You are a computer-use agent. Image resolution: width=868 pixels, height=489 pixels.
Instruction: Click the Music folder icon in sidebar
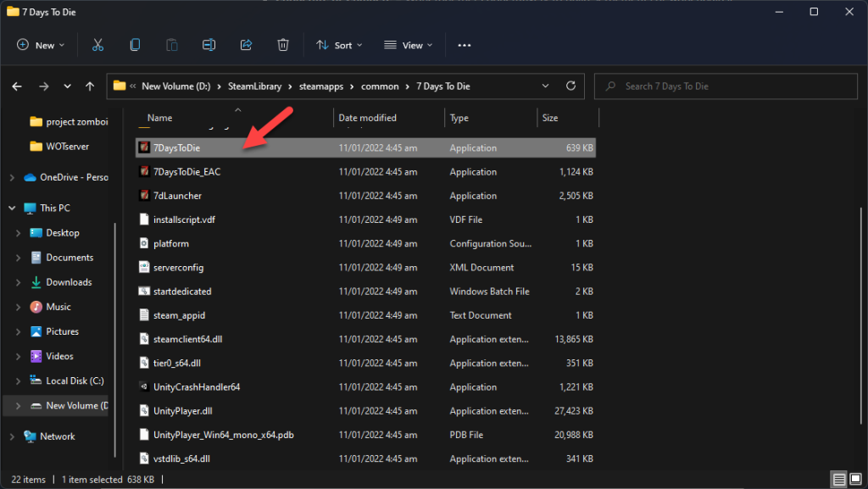coord(36,307)
